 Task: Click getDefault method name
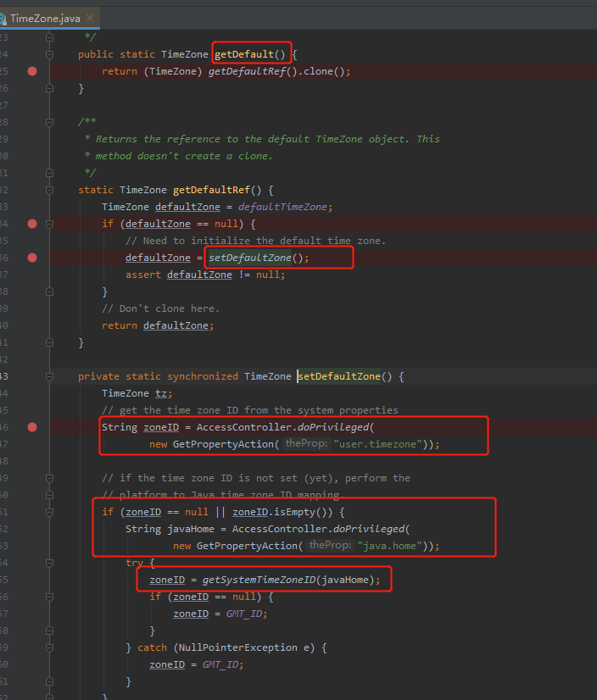coord(244,54)
